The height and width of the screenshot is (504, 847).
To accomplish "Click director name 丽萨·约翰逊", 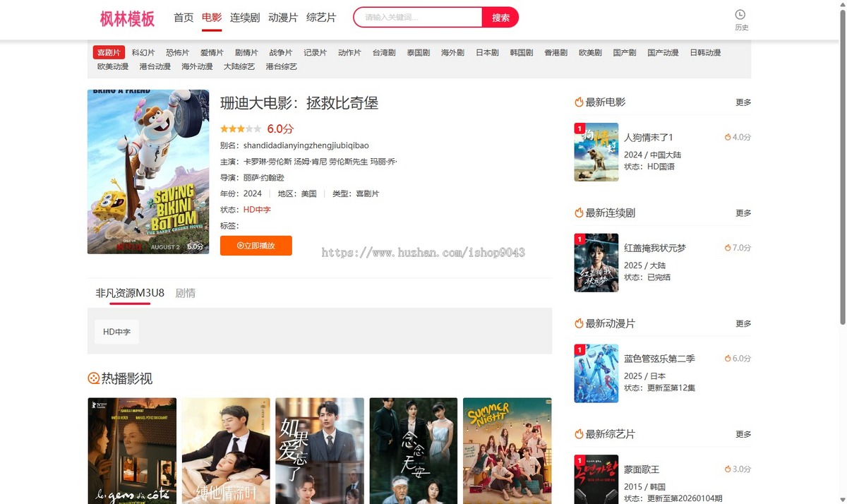I will [x=264, y=178].
